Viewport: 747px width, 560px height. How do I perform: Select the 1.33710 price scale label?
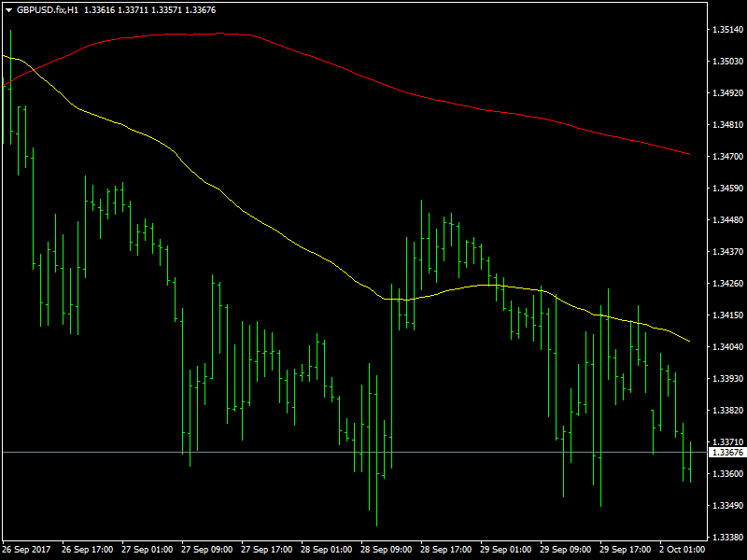(727, 441)
